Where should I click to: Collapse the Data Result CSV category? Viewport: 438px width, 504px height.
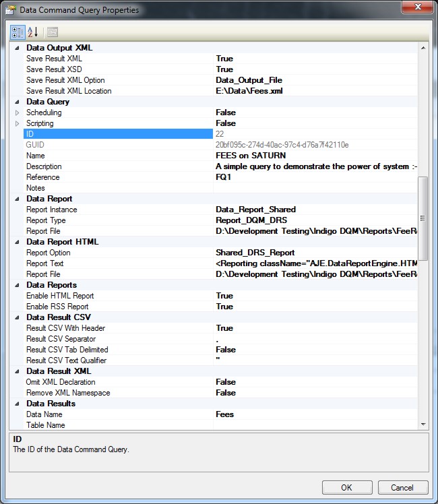(x=18, y=317)
